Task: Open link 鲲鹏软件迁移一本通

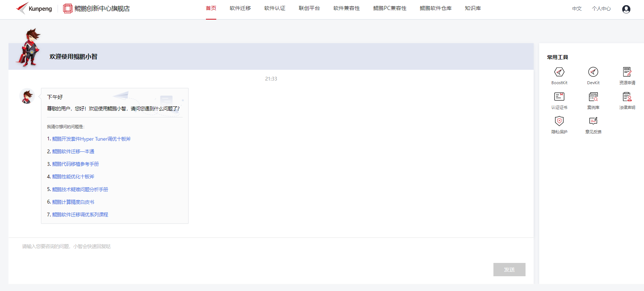Action: point(73,151)
